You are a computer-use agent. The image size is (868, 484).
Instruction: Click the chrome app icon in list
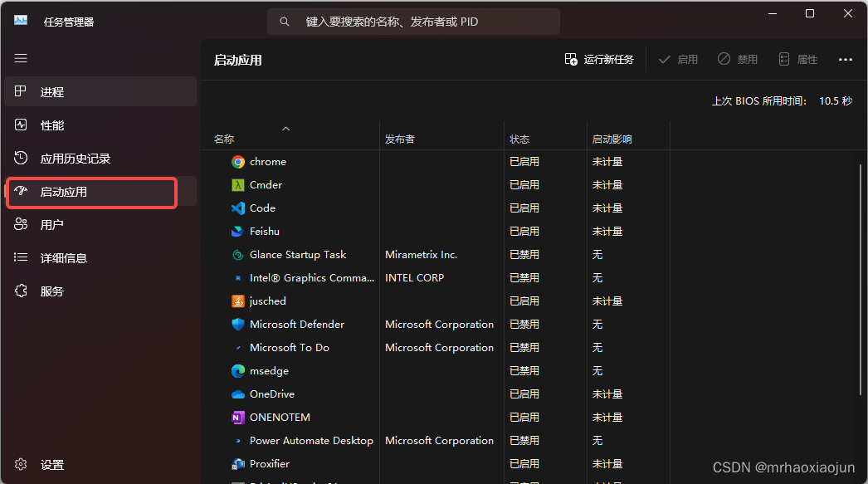[238, 162]
